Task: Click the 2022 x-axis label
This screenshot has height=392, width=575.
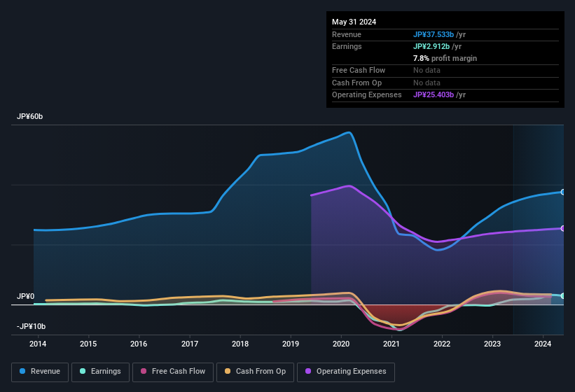Action: tap(442, 344)
